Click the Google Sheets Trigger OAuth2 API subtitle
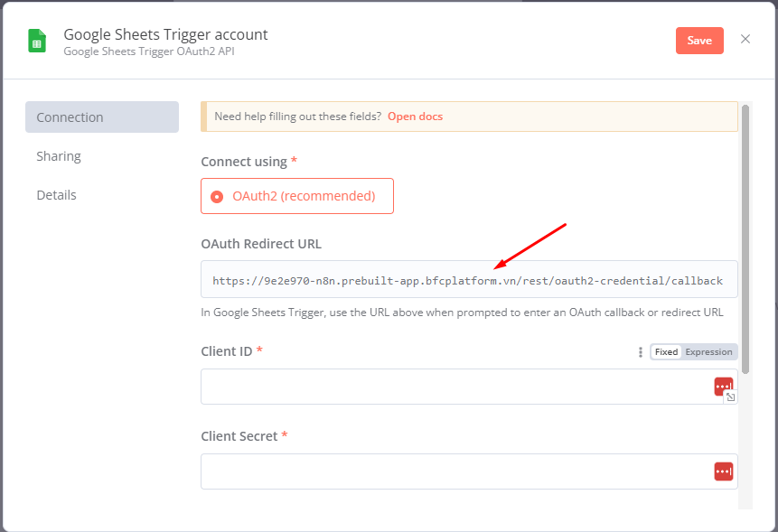This screenshot has height=532, width=778. (x=149, y=51)
